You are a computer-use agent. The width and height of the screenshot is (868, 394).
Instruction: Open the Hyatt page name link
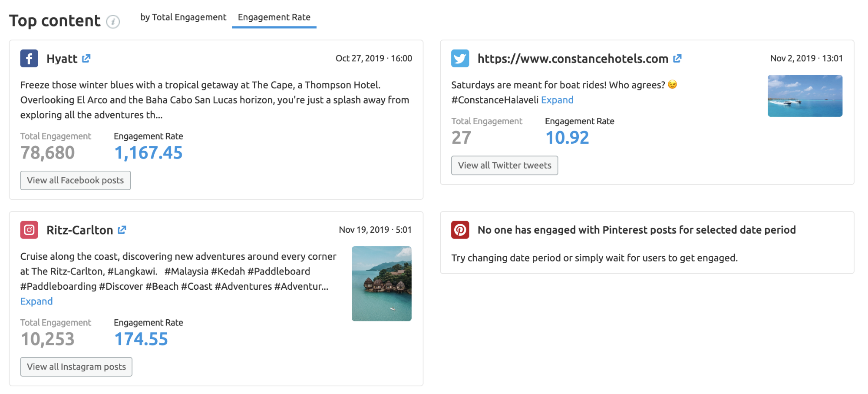[x=62, y=59]
